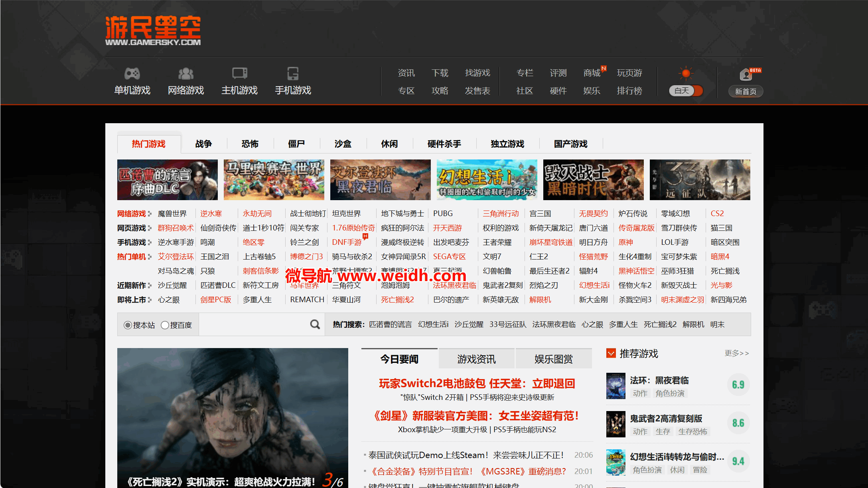The height and width of the screenshot is (488, 868).
Task: Click 更多>> in 推荐游戏
Action: 737,353
